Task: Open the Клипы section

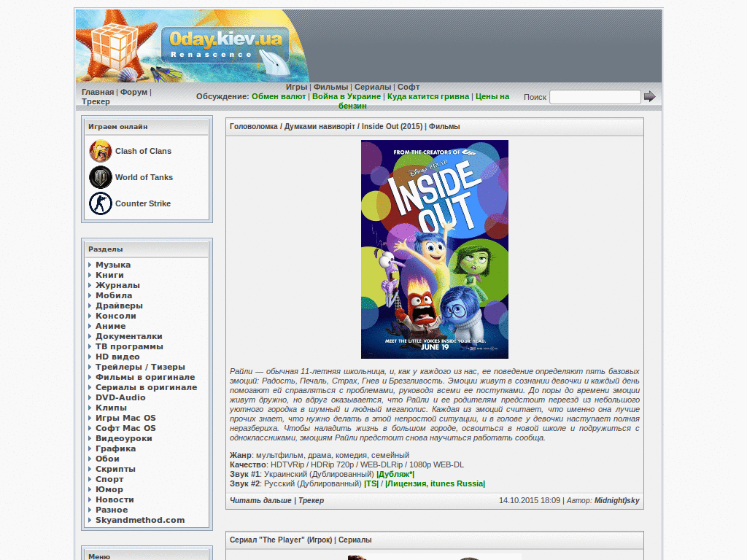Action: click(111, 408)
